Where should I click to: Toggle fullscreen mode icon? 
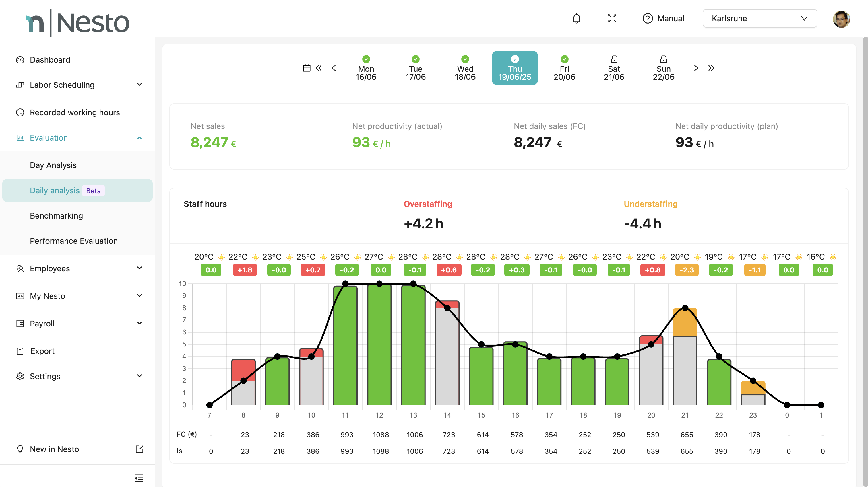pyautogui.click(x=612, y=18)
